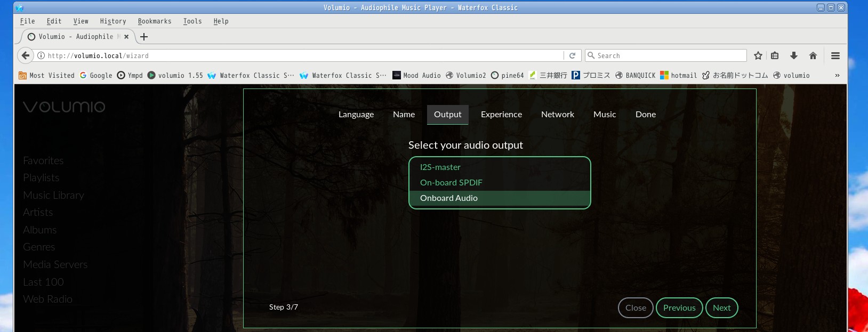
Task: Show bookmarks list icon in toolbar
Action: [x=775, y=55]
